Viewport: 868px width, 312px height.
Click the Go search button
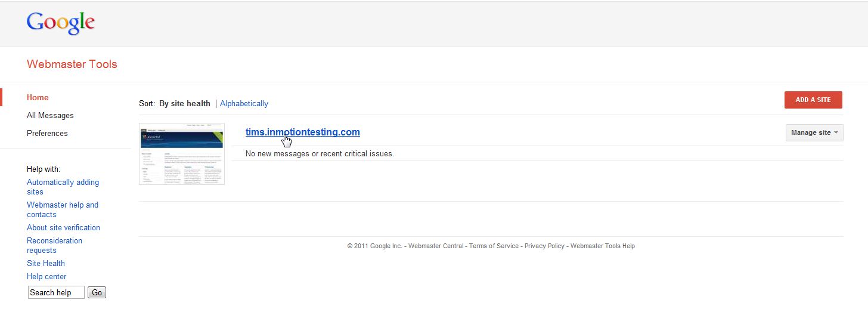pyautogui.click(x=97, y=292)
